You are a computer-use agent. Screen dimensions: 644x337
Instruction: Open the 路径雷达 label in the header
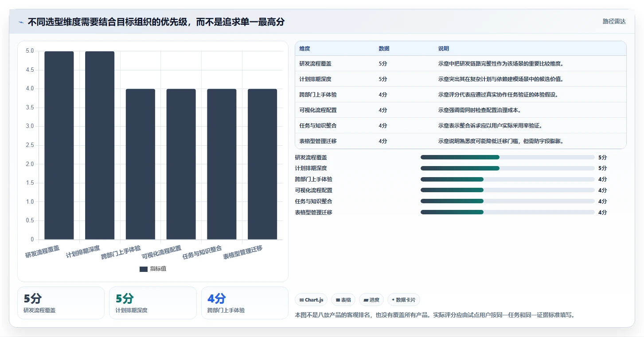point(614,21)
